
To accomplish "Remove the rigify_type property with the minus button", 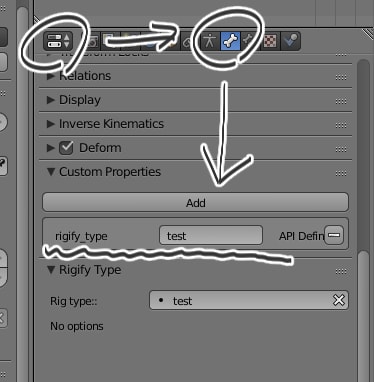I will 334,235.
